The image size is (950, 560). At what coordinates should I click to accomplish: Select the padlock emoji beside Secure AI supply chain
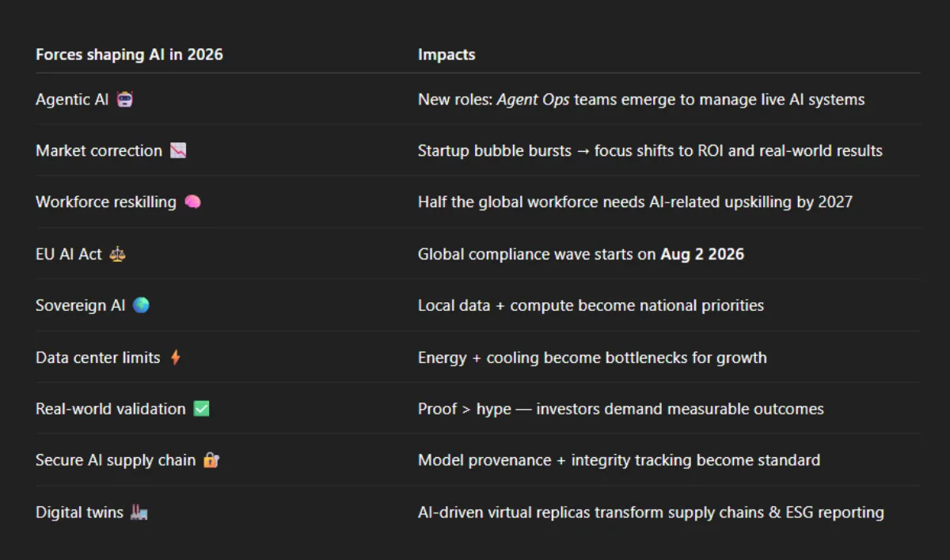point(211,460)
